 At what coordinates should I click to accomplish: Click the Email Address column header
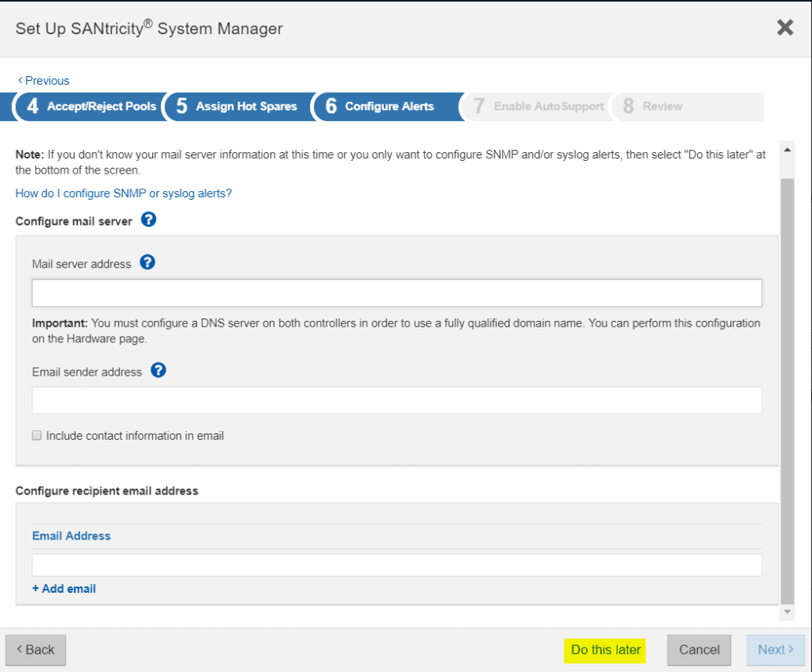click(x=71, y=535)
